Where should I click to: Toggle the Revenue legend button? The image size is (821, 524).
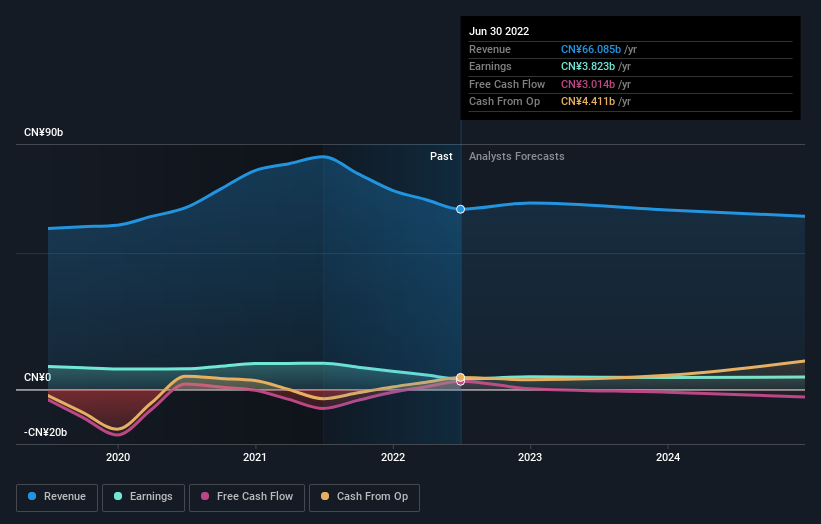(x=57, y=497)
